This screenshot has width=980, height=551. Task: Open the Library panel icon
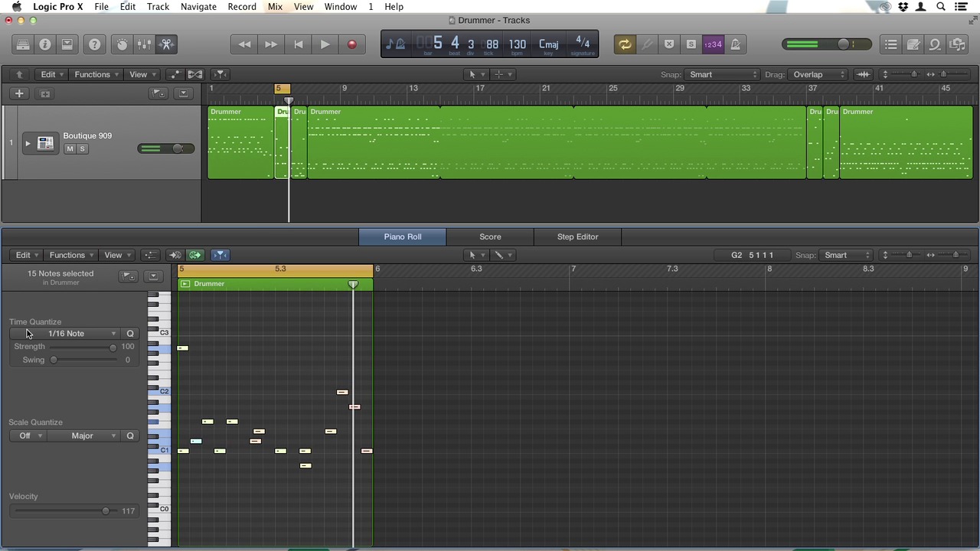pos(23,44)
